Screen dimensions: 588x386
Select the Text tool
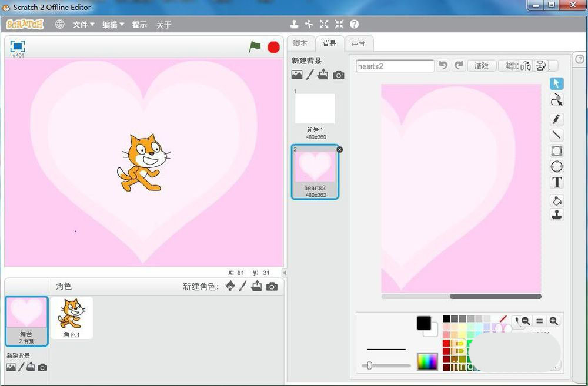[556, 182]
